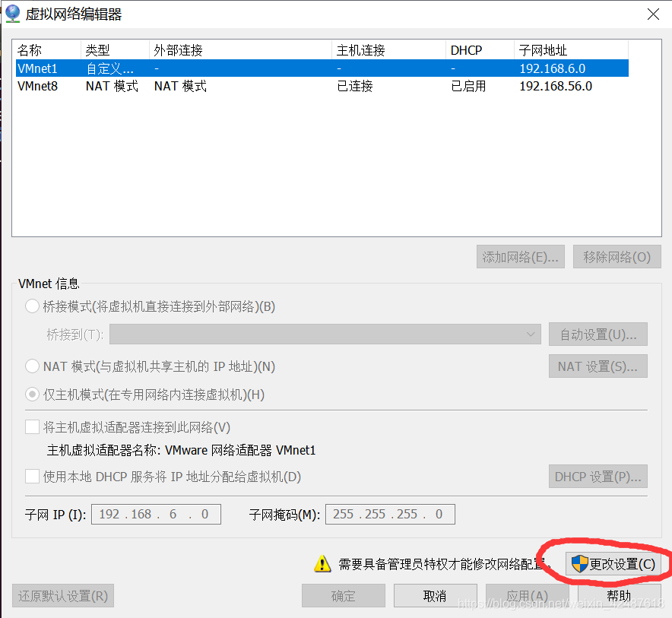Viewport: 672px width, 618px height.
Task: Click 自动设置(U)... button
Action: [x=598, y=334]
